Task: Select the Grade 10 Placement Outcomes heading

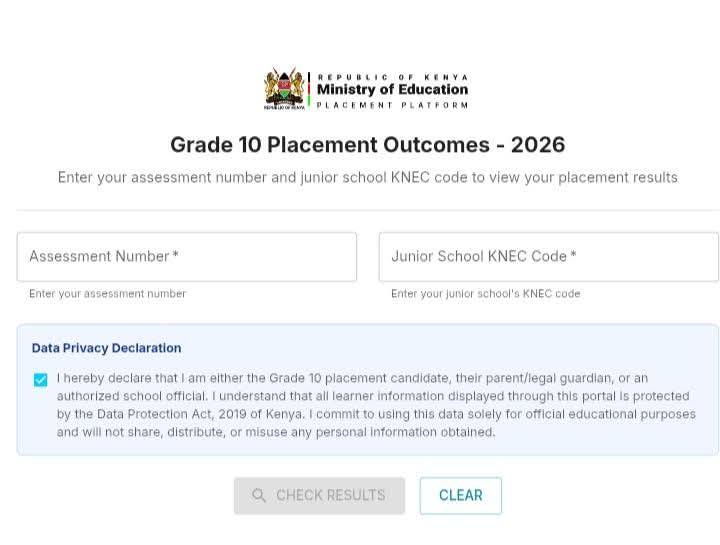Action: coord(367,145)
